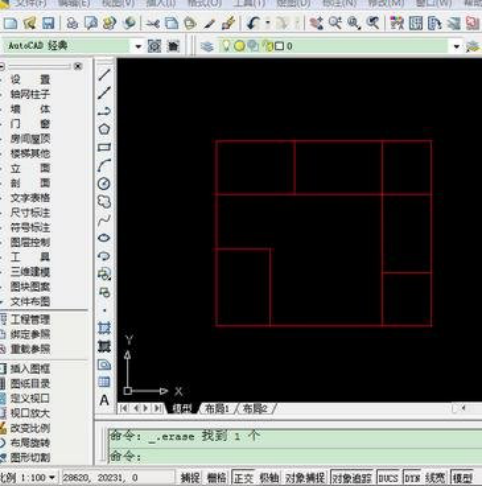This screenshot has height=487, width=483.
Task: Select the Multiline text A tool
Action: pyautogui.click(x=104, y=400)
